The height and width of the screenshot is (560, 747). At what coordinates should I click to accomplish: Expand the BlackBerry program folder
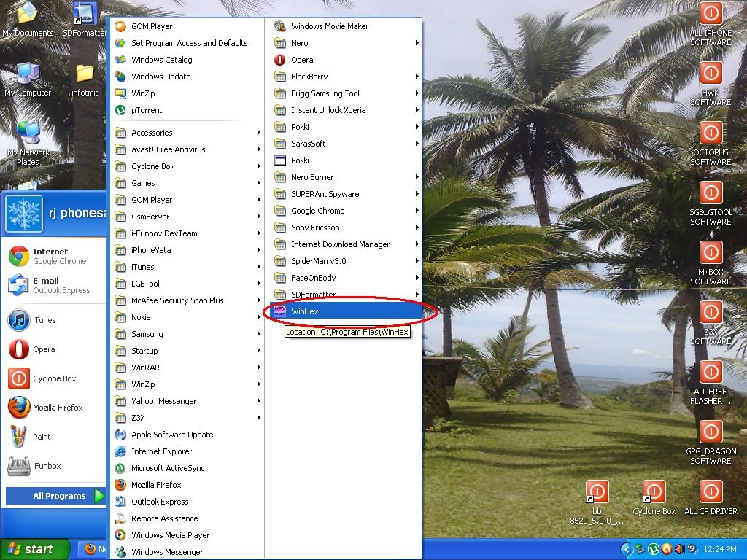346,77
